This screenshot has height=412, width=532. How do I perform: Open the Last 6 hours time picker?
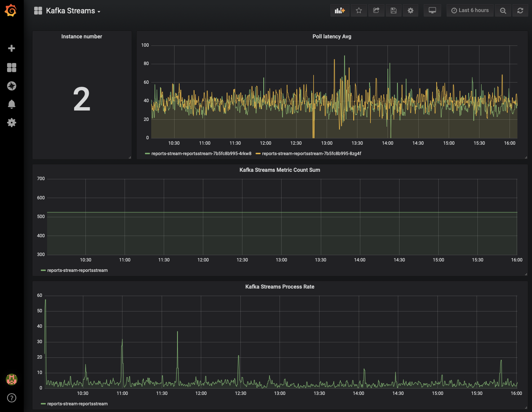[x=470, y=11]
